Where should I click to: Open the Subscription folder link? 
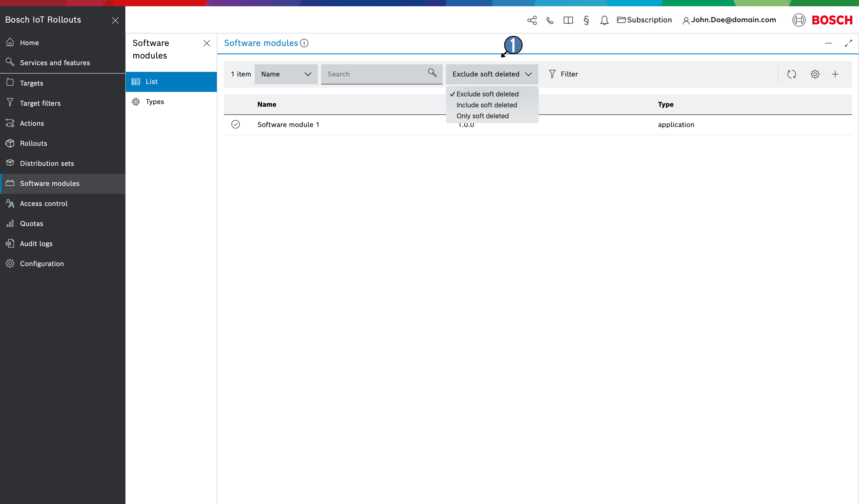coord(644,20)
